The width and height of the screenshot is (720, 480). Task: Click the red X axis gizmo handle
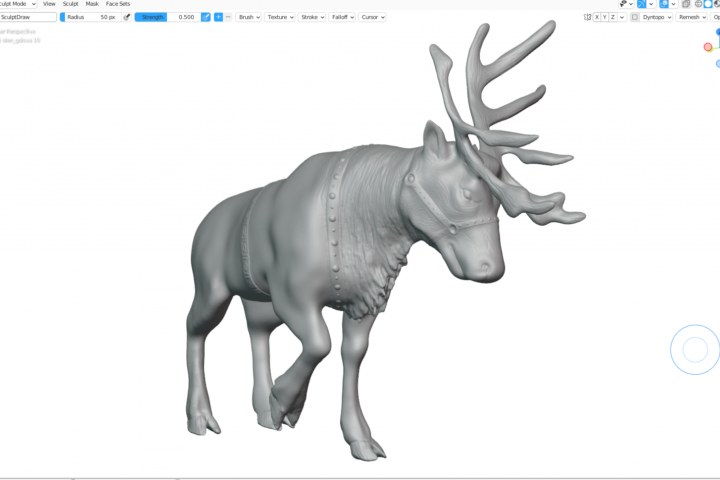point(708,47)
